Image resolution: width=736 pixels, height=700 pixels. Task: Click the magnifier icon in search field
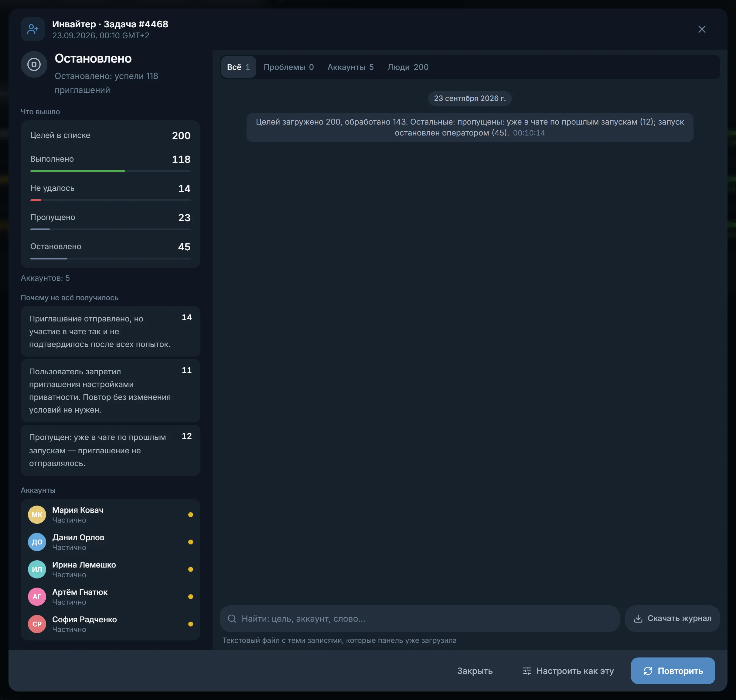coord(232,618)
